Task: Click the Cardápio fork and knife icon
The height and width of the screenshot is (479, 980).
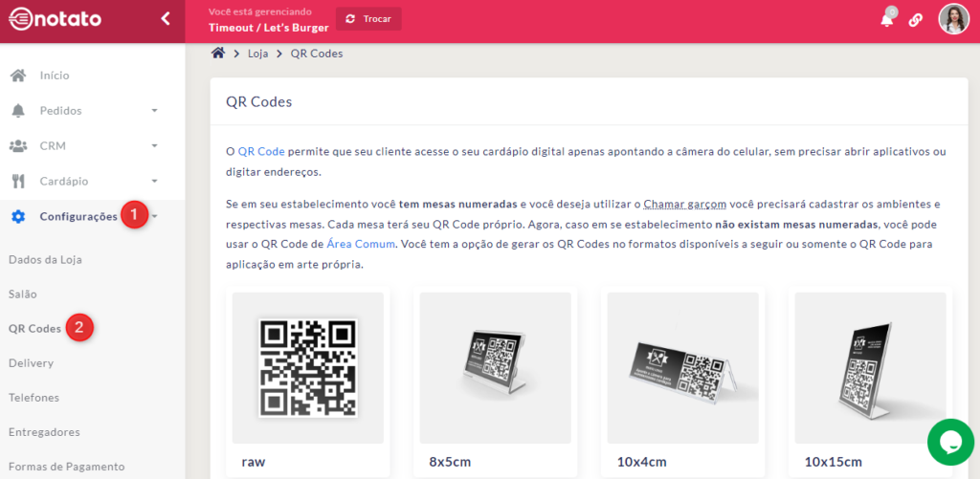Action: (x=18, y=181)
